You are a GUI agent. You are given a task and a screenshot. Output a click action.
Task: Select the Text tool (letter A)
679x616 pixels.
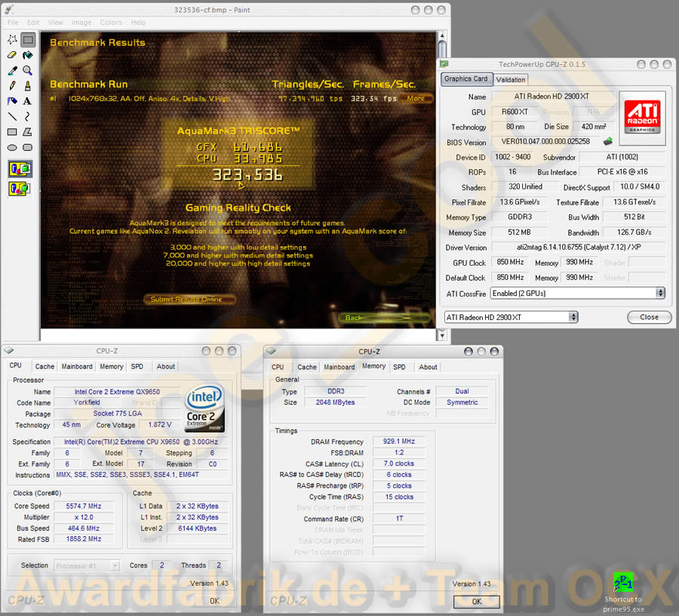(x=28, y=101)
